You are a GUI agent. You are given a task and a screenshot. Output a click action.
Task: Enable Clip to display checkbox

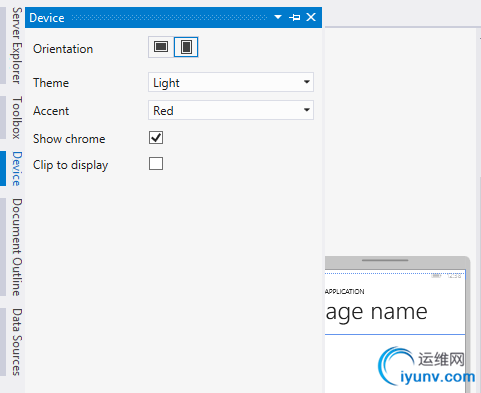[x=156, y=164]
